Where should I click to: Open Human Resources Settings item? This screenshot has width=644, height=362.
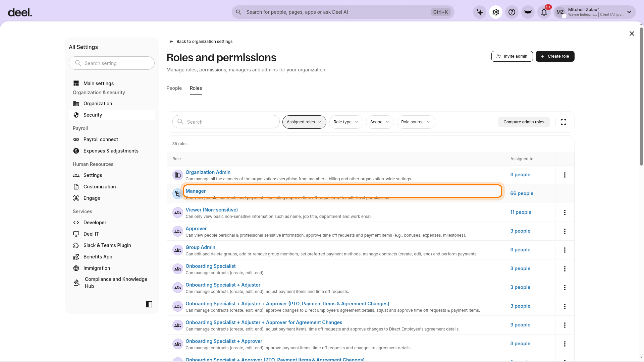pos(112,175)
